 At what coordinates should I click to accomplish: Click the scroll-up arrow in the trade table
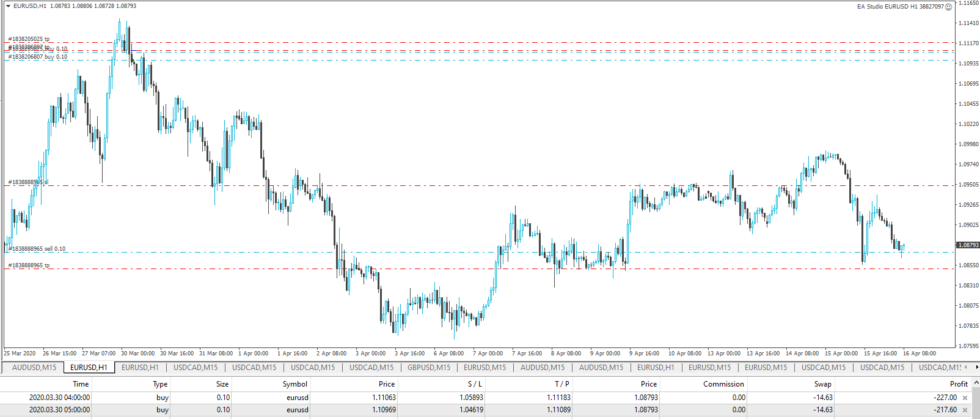coord(976,382)
